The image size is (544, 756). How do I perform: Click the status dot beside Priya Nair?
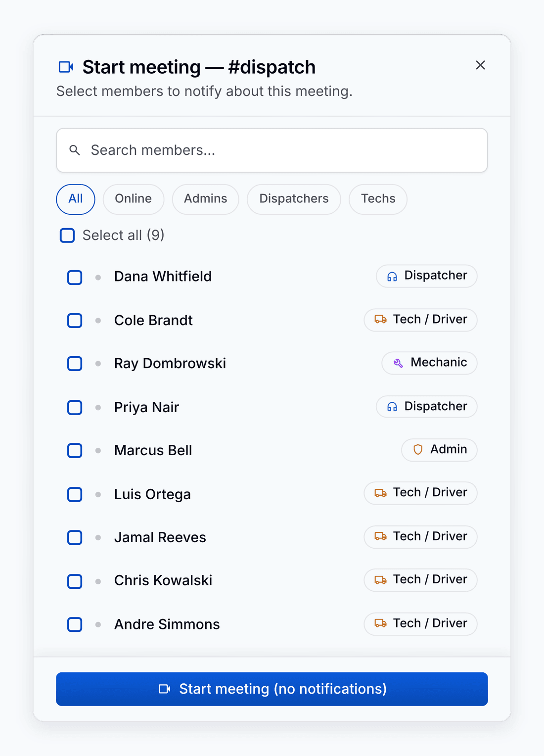point(98,408)
